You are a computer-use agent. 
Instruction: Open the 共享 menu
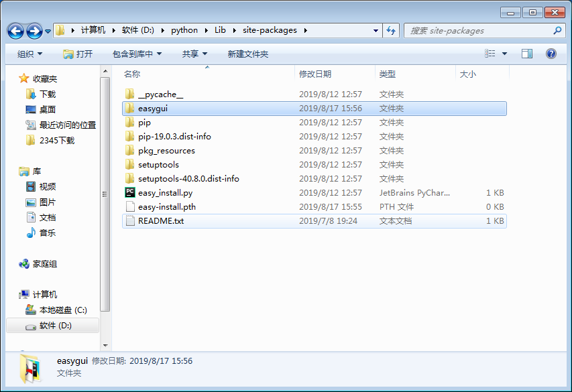coord(194,54)
